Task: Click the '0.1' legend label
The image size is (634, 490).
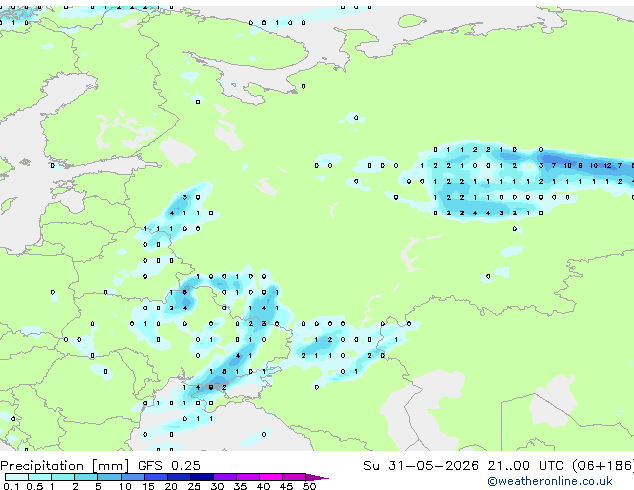Action: point(11,486)
